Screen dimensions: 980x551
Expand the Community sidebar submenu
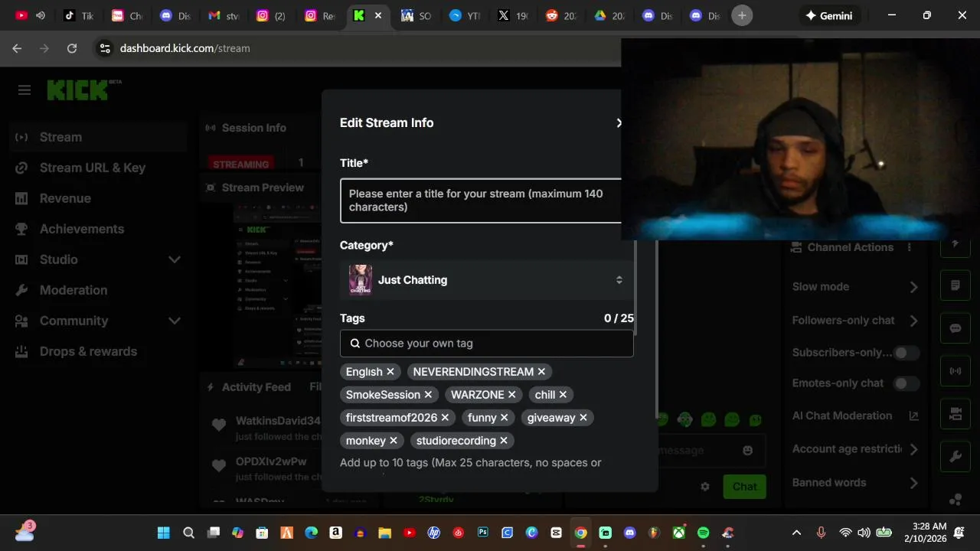coord(175,321)
